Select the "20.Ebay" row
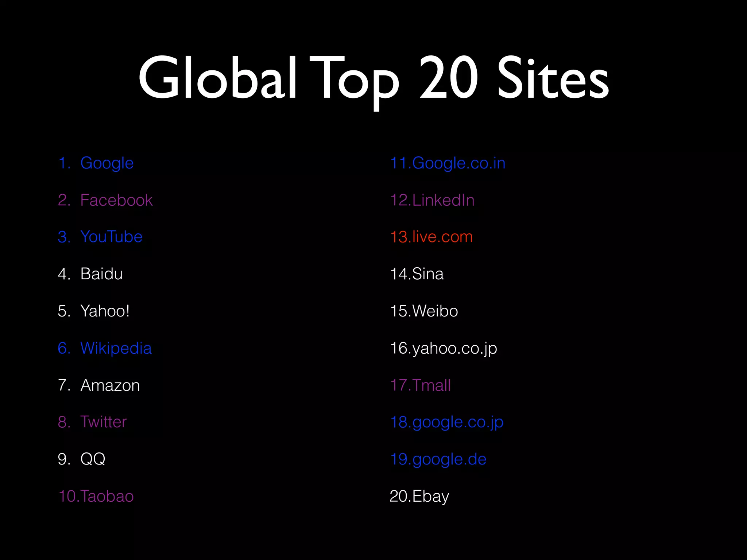 pos(419,497)
